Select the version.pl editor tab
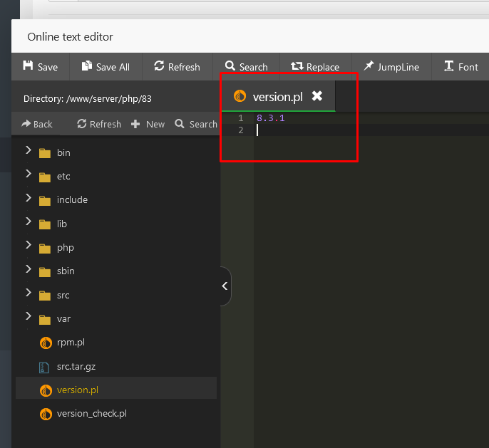This screenshot has width=489, height=448. pos(277,97)
